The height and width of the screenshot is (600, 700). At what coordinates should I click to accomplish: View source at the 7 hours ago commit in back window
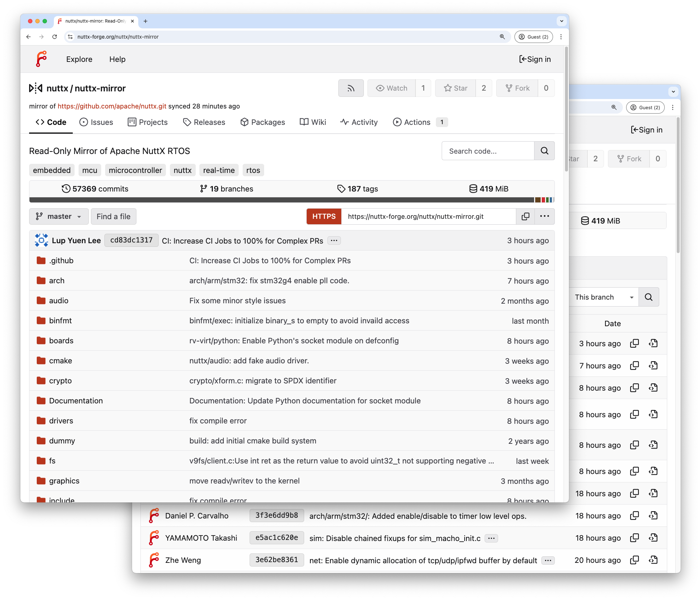click(653, 366)
